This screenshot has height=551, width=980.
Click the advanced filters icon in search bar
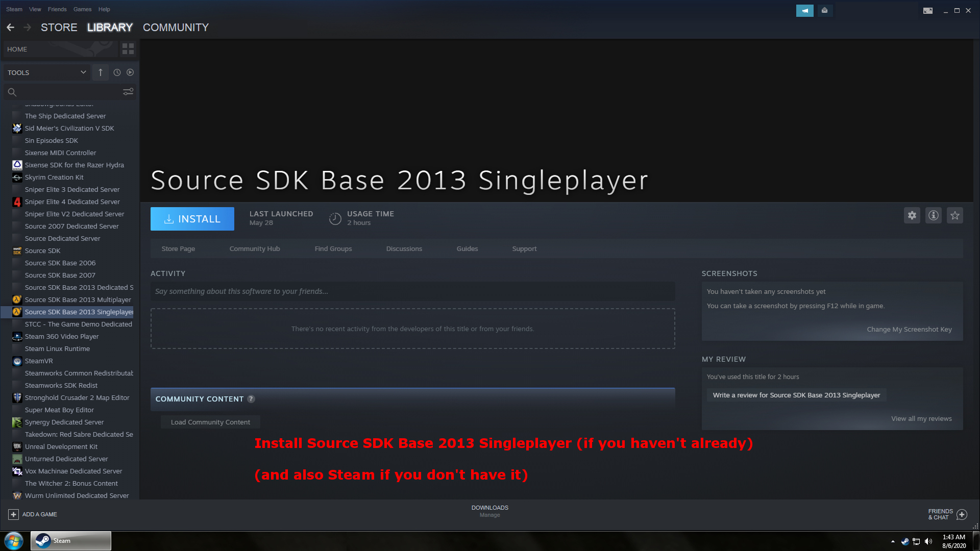tap(128, 92)
